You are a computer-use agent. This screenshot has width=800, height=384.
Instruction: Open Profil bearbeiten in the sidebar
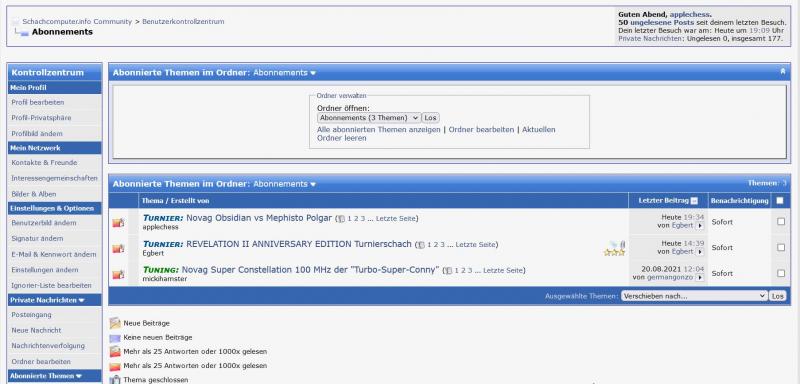click(38, 103)
